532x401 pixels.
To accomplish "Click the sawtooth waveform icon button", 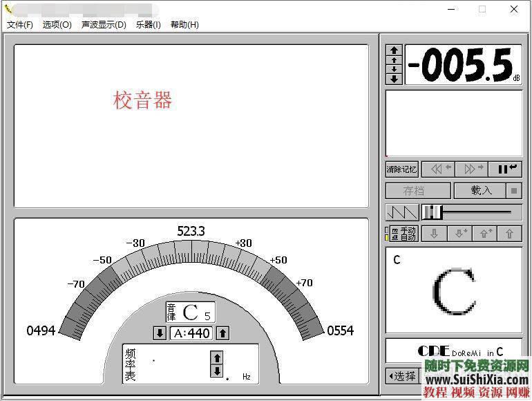I will coord(402,212).
